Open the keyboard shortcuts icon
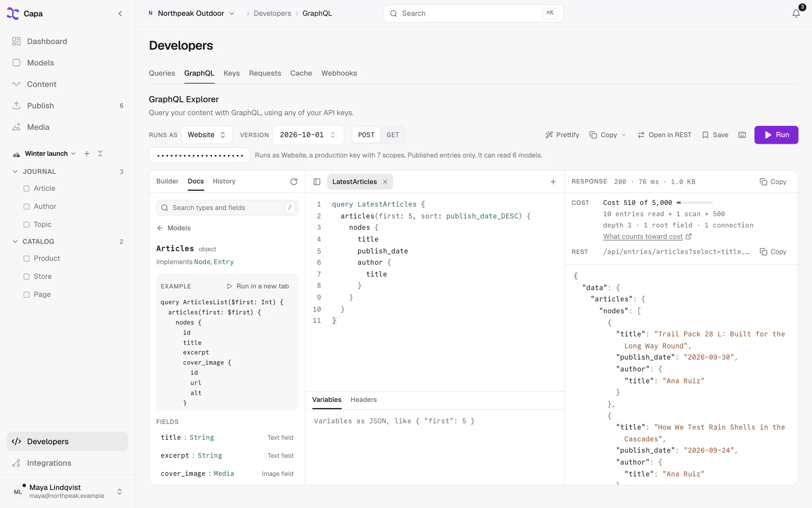Screen dimensions: 812x508 [742, 135]
